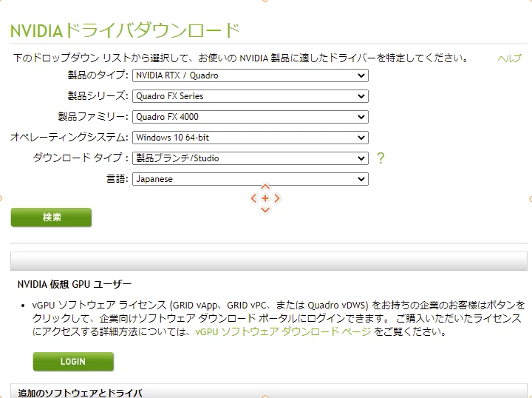Open the ヘルプ link

[x=510, y=58]
